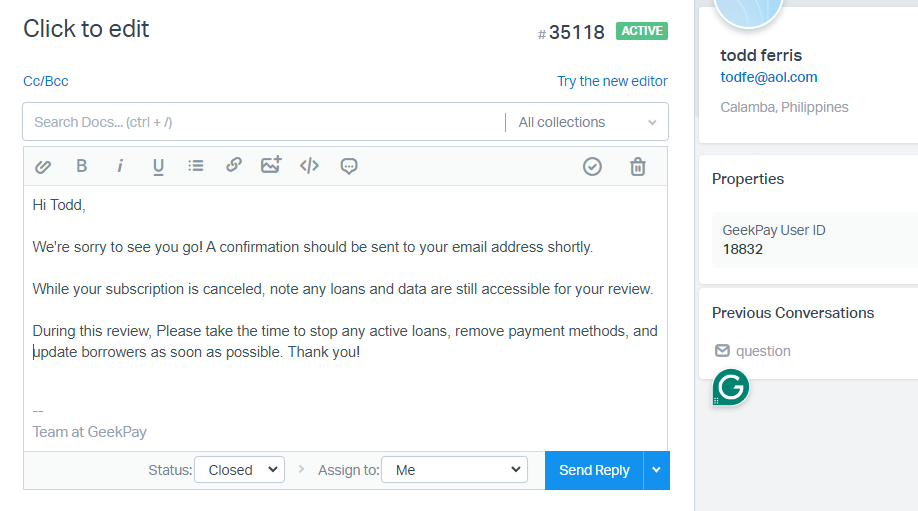The image size is (918, 511).
Task: Expand the All collections dropdown
Action: (587, 122)
